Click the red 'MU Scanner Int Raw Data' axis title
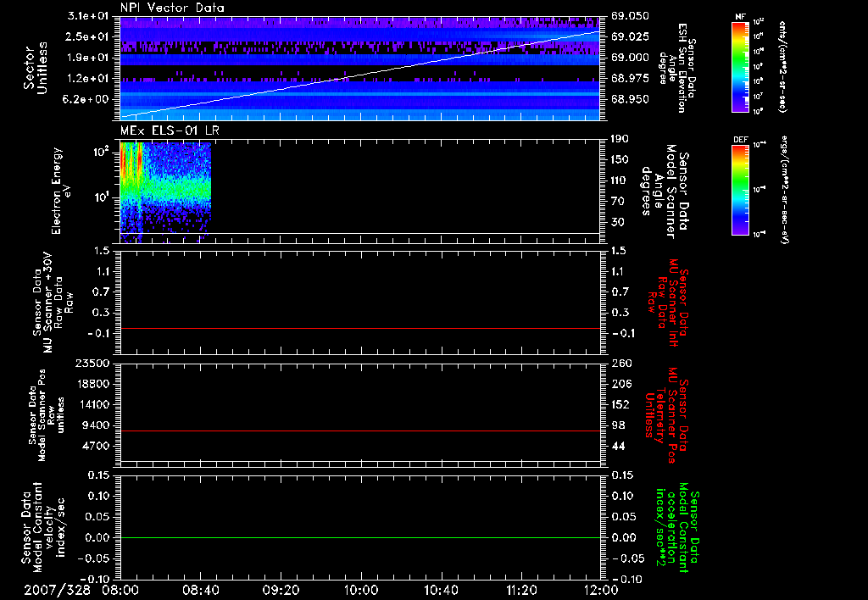868x600 pixels. click(x=668, y=303)
